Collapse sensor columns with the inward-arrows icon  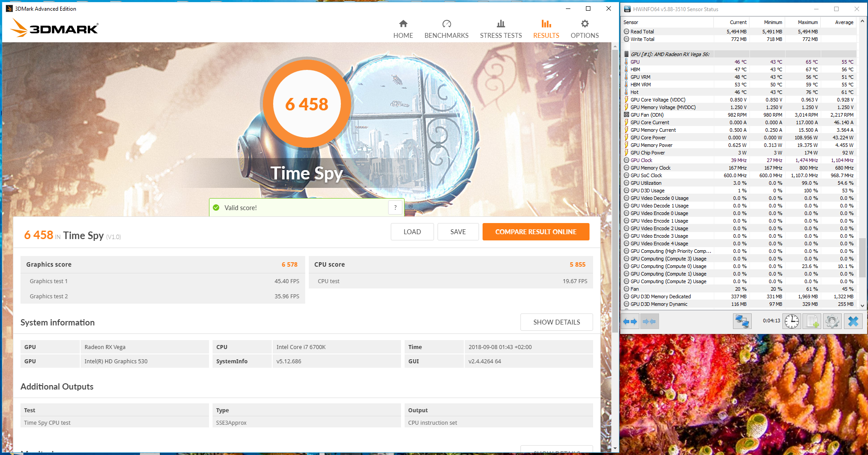649,321
